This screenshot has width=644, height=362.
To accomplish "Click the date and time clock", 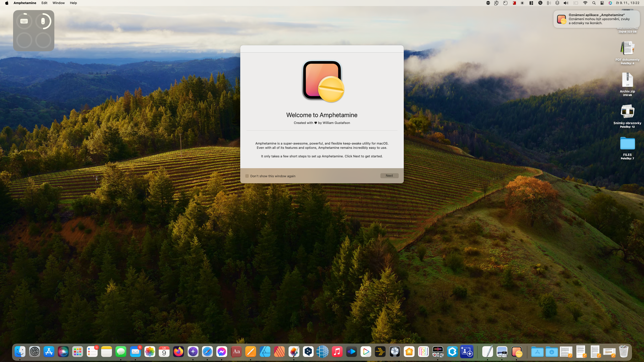I will point(627,3).
